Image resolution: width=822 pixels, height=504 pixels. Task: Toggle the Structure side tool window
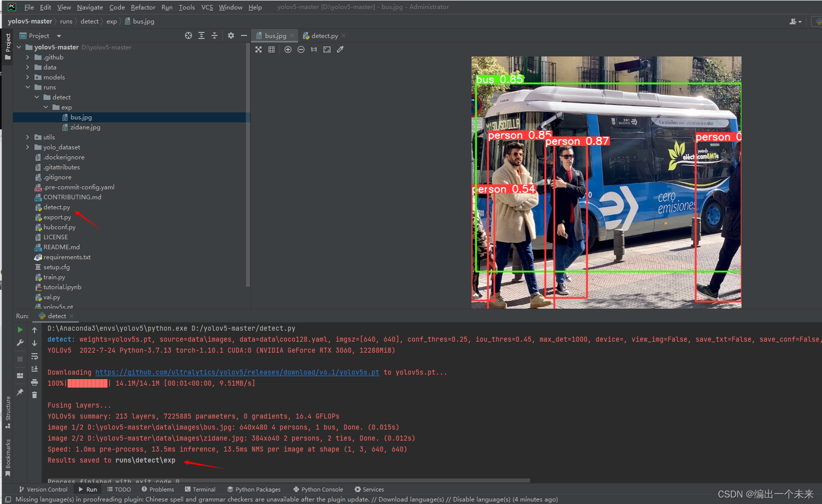(x=8, y=412)
